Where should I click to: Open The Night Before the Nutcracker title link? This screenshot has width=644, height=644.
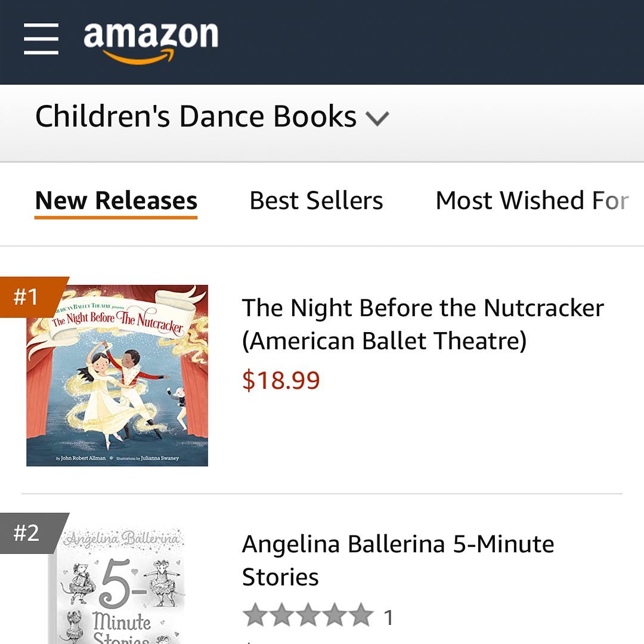point(422,308)
